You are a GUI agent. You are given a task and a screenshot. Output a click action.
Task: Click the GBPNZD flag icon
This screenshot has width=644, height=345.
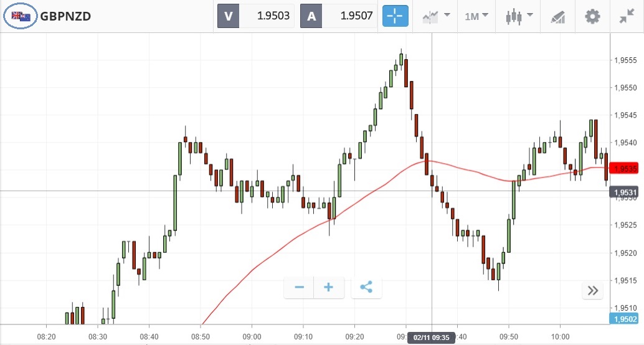[21, 16]
